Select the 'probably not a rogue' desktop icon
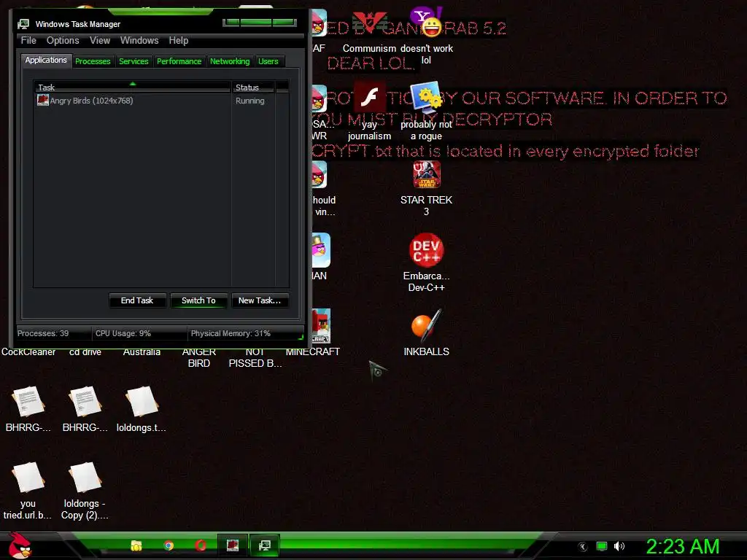This screenshot has width=747, height=560. [426, 112]
